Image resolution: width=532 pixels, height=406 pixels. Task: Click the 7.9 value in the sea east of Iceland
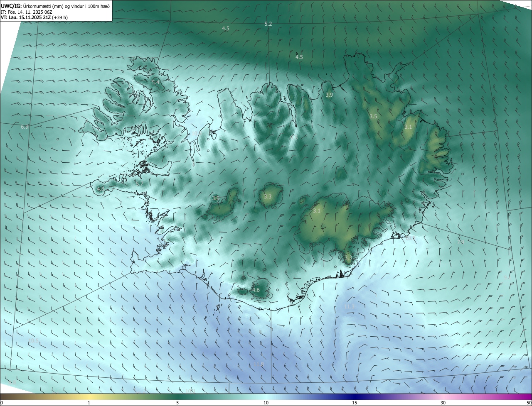(x=461, y=242)
